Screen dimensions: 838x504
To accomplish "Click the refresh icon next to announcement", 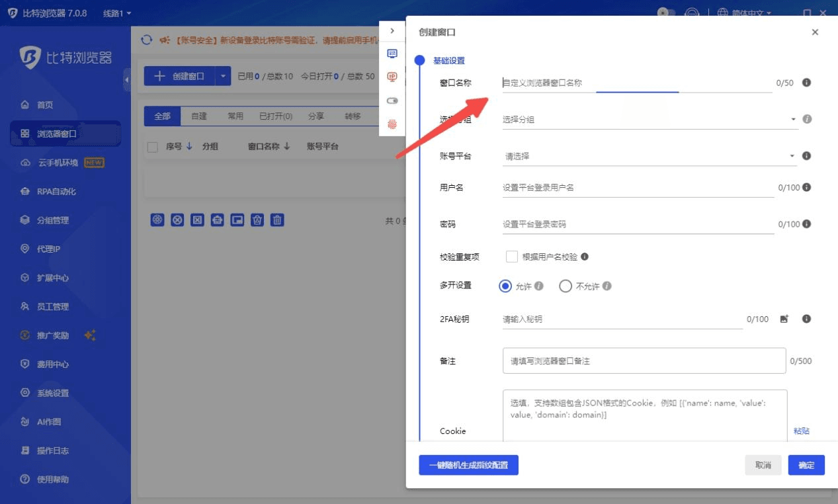I will pyautogui.click(x=147, y=40).
